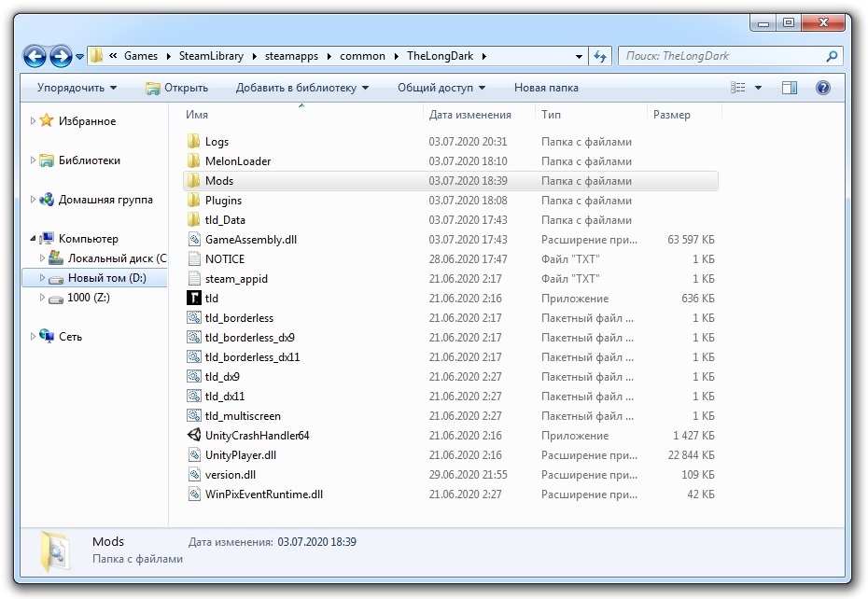The image size is (868, 599).
Task: Expand Домашняя группа in navigation pane
Action: point(33,200)
